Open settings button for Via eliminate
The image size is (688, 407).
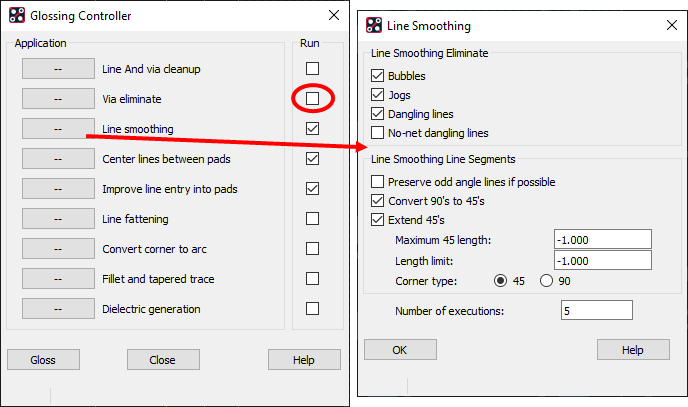58,99
